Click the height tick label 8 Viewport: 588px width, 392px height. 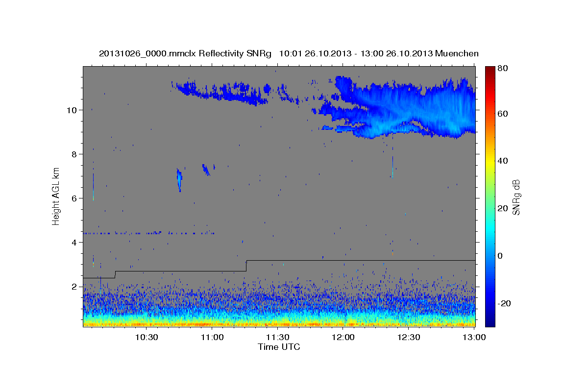(75, 154)
